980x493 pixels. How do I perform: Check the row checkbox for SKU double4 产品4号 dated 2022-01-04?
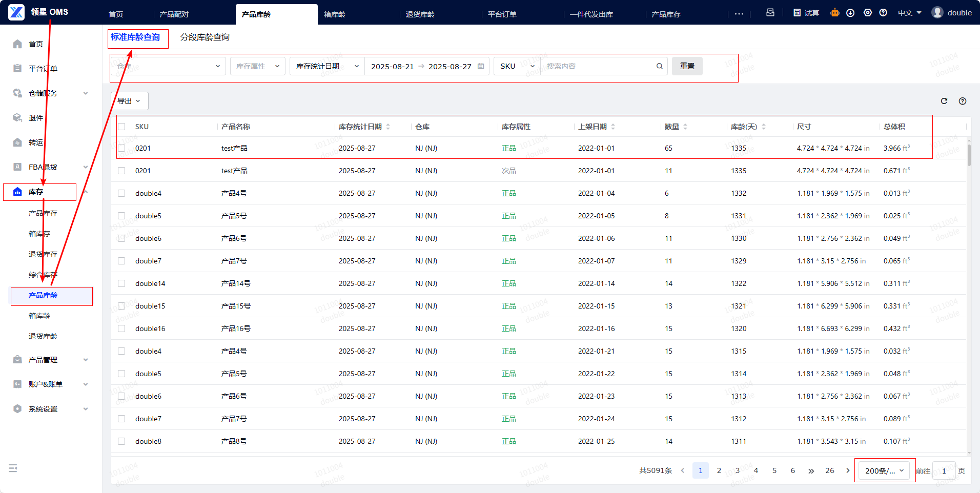[x=121, y=193]
